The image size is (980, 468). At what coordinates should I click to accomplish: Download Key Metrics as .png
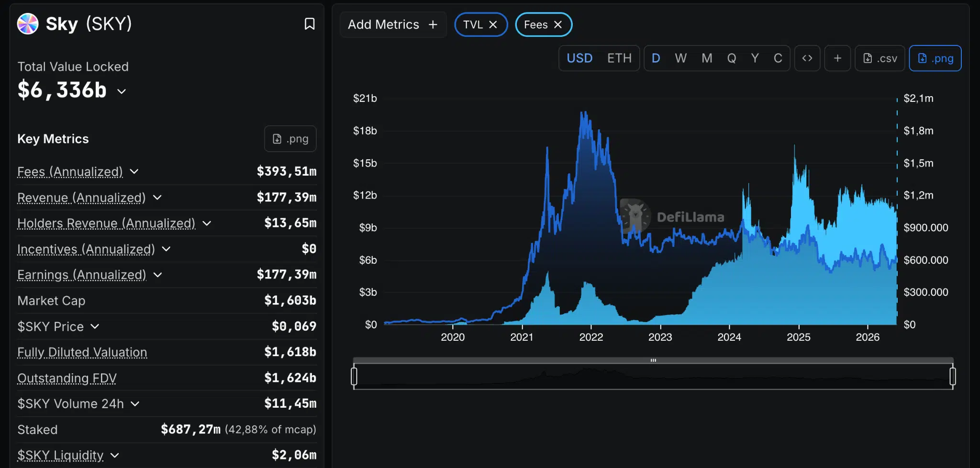(x=290, y=139)
